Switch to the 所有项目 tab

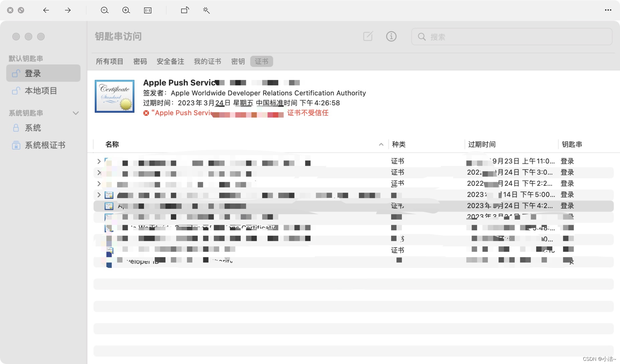(110, 61)
